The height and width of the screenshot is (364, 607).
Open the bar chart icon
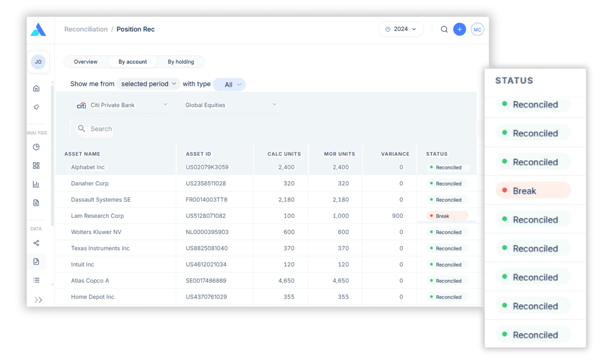pyautogui.click(x=36, y=184)
